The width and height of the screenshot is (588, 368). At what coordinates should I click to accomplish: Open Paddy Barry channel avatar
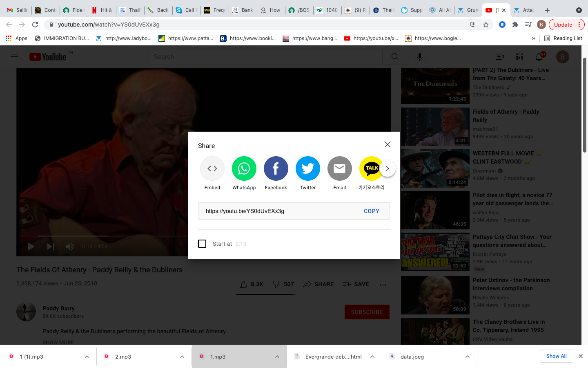click(26, 312)
